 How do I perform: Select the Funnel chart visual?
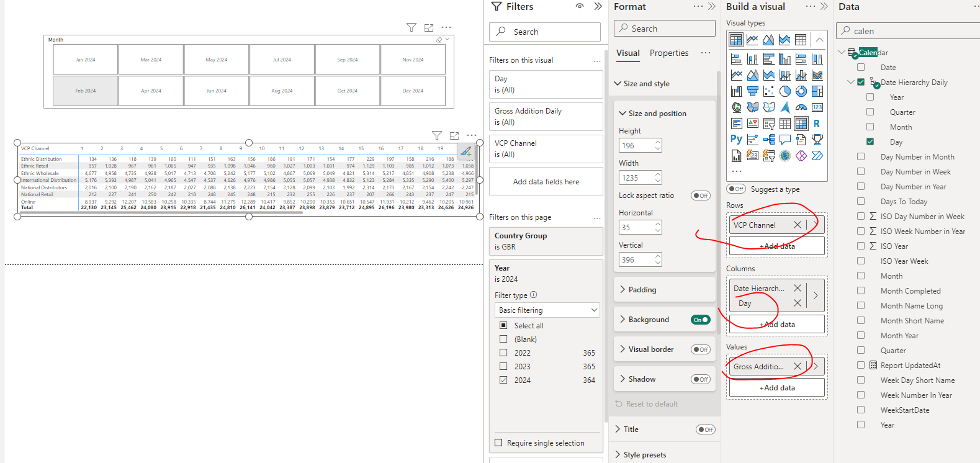[x=753, y=91]
